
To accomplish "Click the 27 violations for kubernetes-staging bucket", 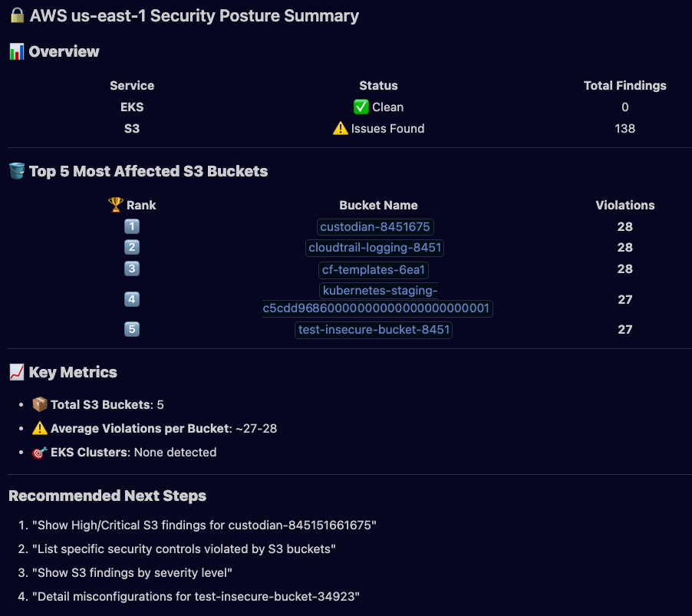I will point(625,300).
